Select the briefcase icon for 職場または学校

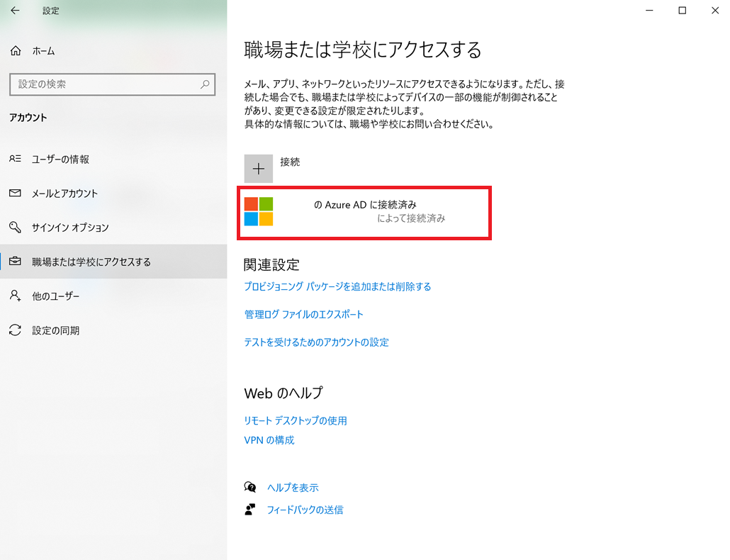[x=15, y=261]
